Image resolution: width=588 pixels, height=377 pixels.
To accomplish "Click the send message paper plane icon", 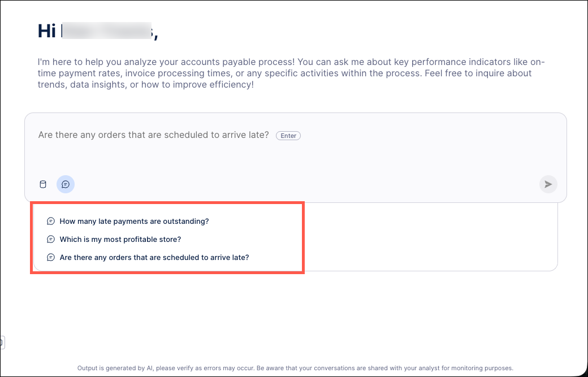I will click(548, 184).
